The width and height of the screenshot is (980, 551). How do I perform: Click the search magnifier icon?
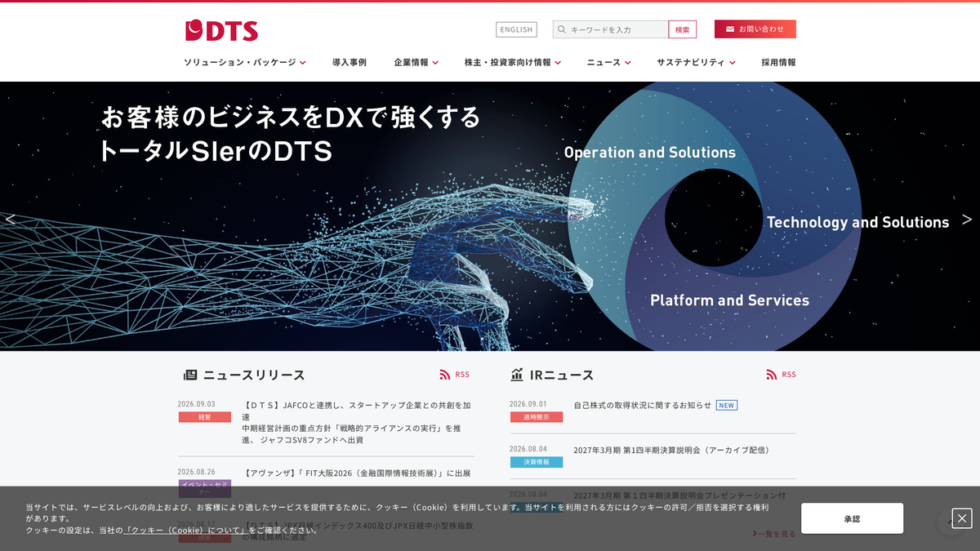click(562, 29)
